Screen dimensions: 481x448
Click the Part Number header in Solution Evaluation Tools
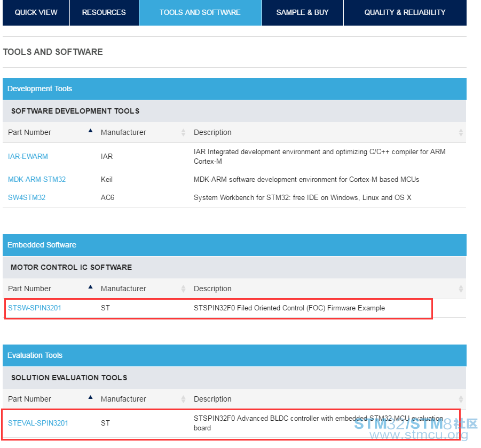click(x=29, y=399)
